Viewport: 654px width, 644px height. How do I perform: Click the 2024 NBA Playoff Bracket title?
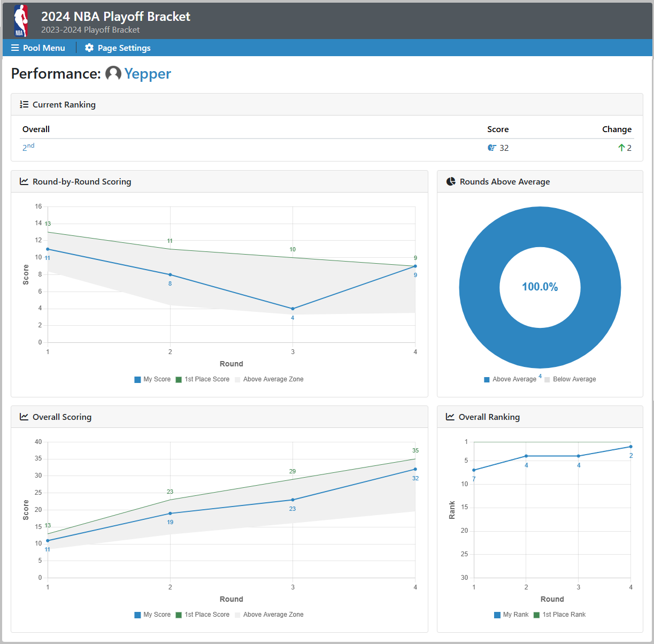116,17
